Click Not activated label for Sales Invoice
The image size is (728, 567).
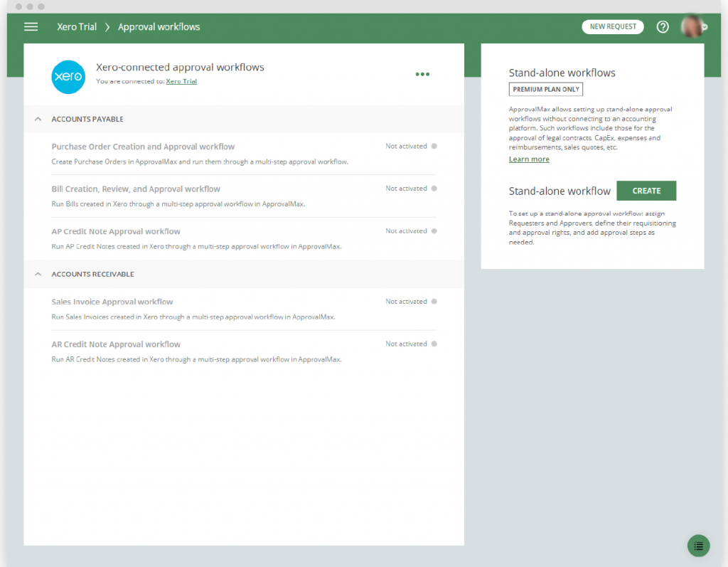click(406, 302)
